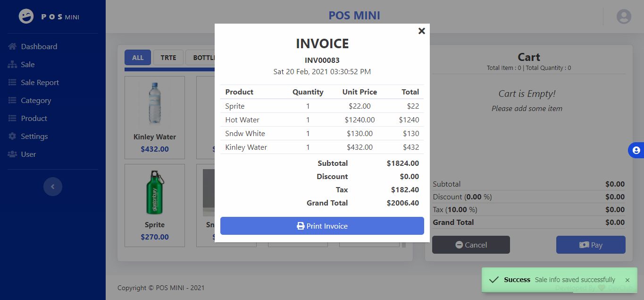Open the Category menu item
Image resolution: width=644 pixels, height=300 pixels.
pyautogui.click(x=35, y=100)
